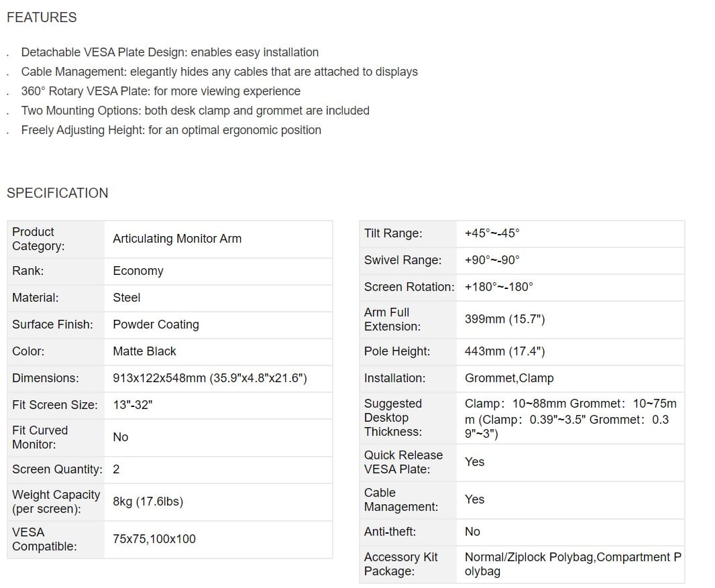Select the Rank Economy value

[x=138, y=271]
